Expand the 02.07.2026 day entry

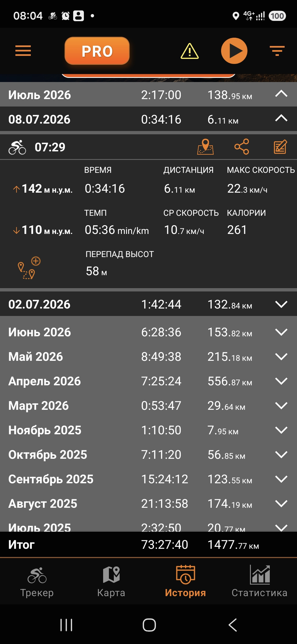tap(281, 304)
